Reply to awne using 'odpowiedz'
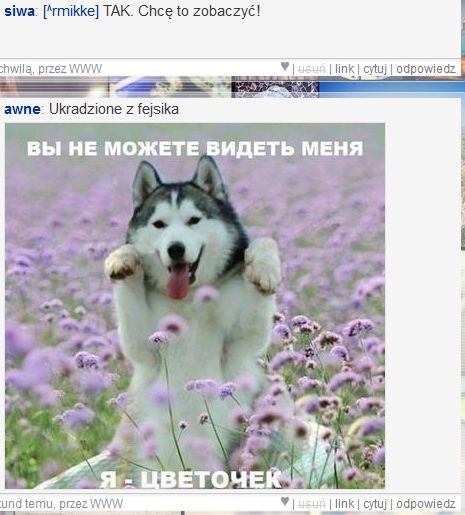Viewport: 465px width, 515px height. coord(426,504)
